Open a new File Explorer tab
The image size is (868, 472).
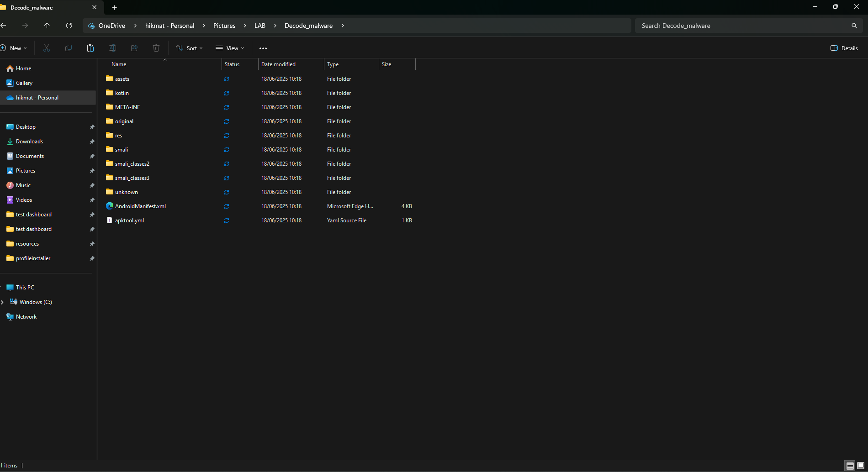click(x=115, y=7)
